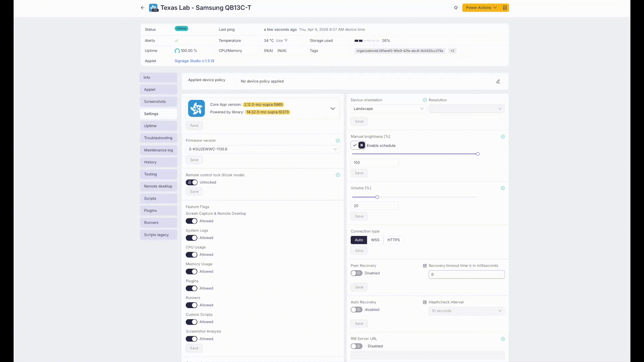Viewport: 644px width, 362px height.
Task: Favorite this device with the star icon
Action: tap(456, 8)
